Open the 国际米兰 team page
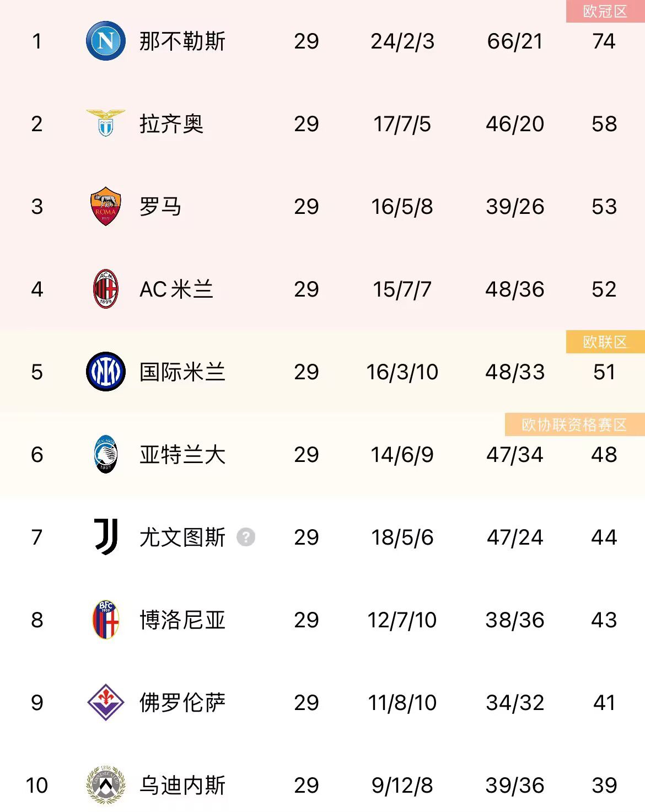 click(x=182, y=372)
